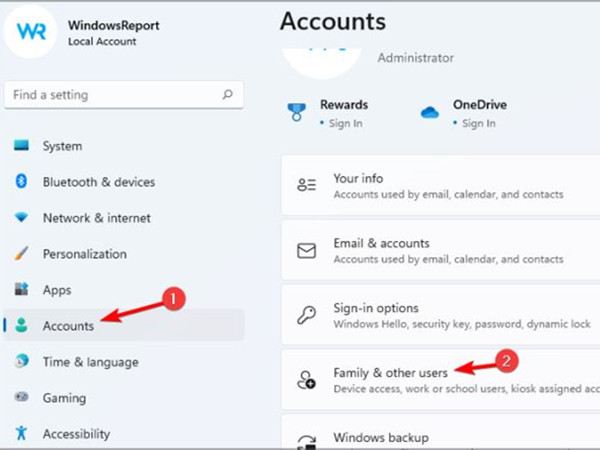The width and height of the screenshot is (600, 450).
Task: Open Sign-in options page
Action: tap(440, 315)
